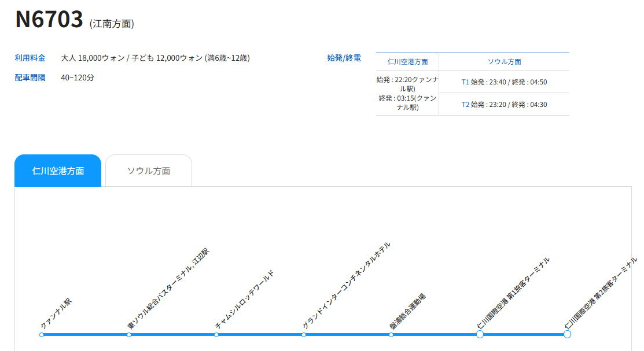Click the T1 first/last departure row
The width and height of the screenshot is (644, 351).
pos(504,82)
